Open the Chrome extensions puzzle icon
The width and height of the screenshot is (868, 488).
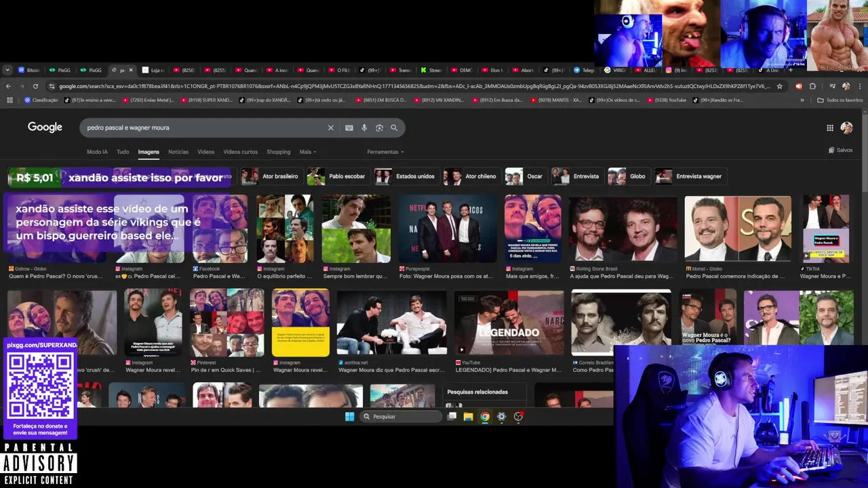812,86
